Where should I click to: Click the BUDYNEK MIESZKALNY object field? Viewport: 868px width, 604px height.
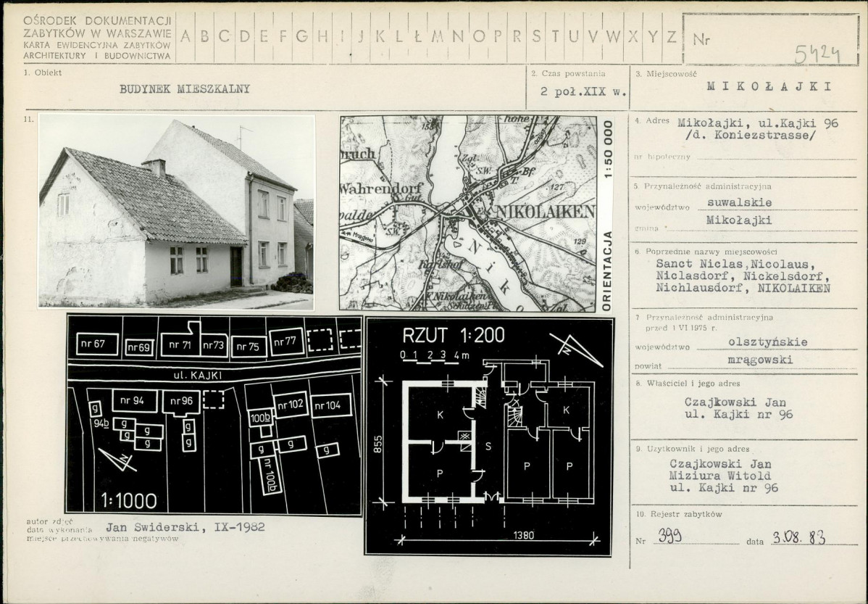tap(185, 88)
